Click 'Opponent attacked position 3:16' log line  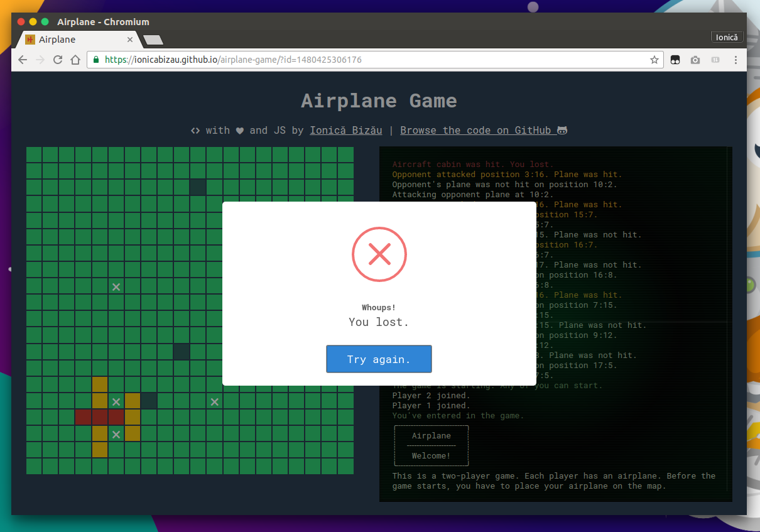pyautogui.click(x=507, y=175)
